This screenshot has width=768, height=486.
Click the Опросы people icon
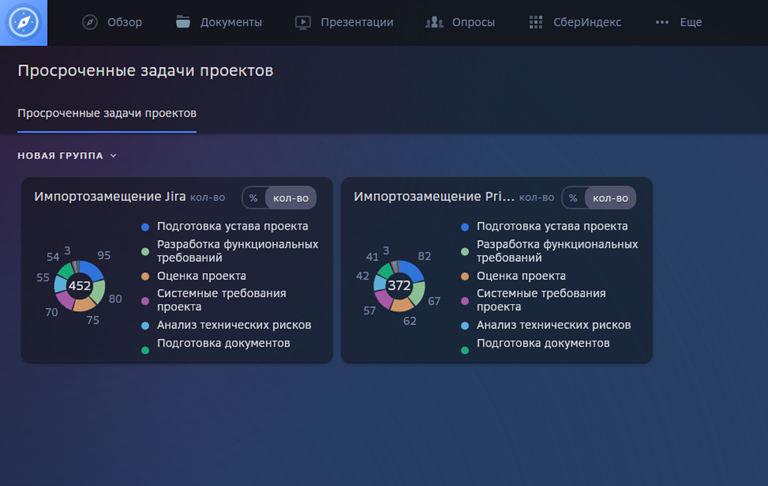(434, 22)
